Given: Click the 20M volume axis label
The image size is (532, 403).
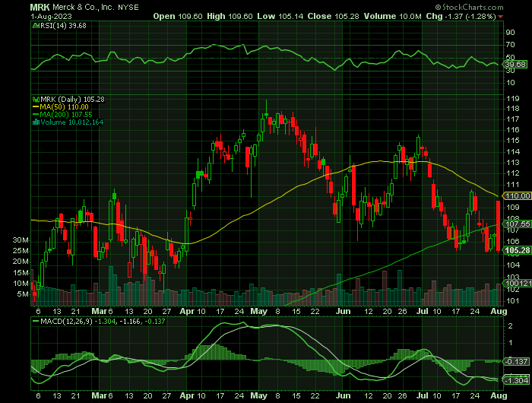Looking at the screenshot, I should pos(21,262).
